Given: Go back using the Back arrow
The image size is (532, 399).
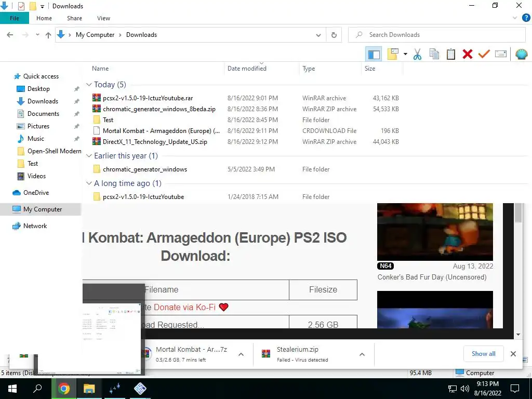Looking at the screenshot, I should coord(10,35).
